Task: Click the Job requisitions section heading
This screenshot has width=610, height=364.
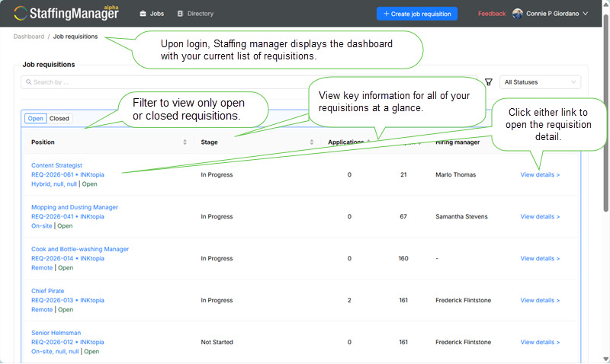Action: click(49, 65)
